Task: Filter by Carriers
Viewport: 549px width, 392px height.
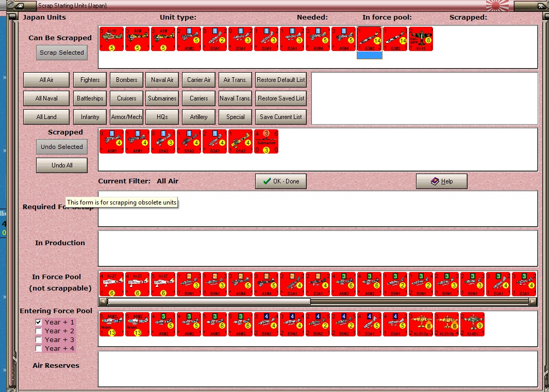Action: click(198, 98)
